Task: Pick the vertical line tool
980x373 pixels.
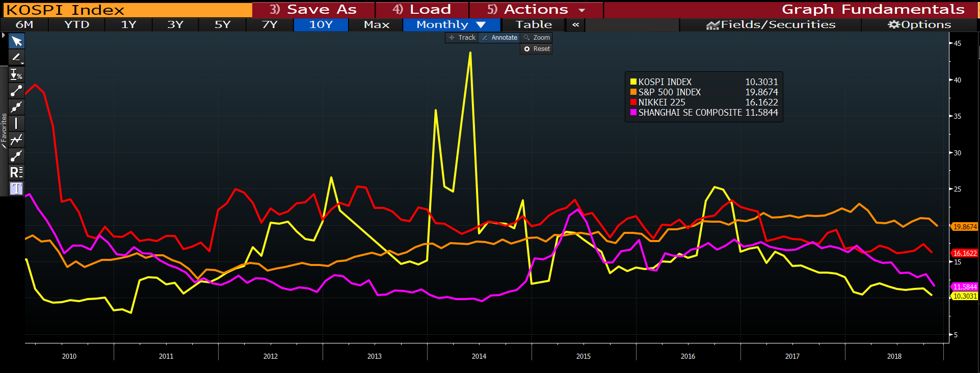Action: click(16, 123)
